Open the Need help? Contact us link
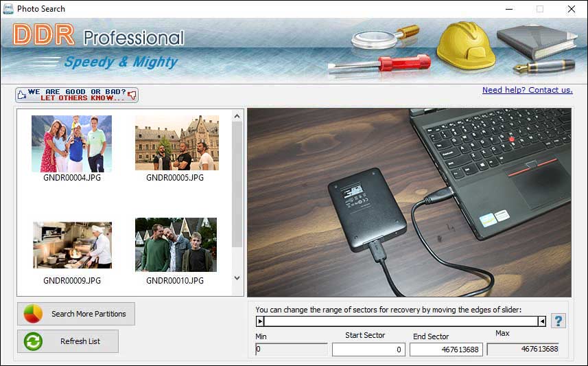This screenshot has width=588, height=366. click(527, 90)
